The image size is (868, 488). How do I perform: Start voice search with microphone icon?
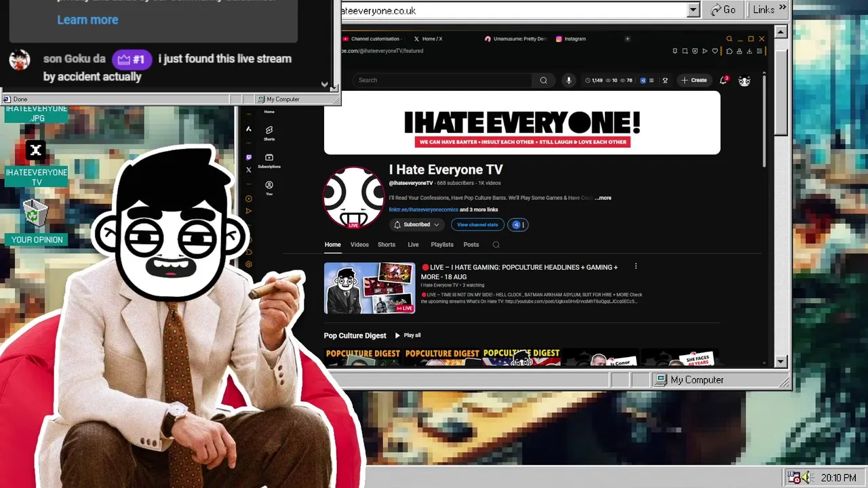(x=568, y=80)
